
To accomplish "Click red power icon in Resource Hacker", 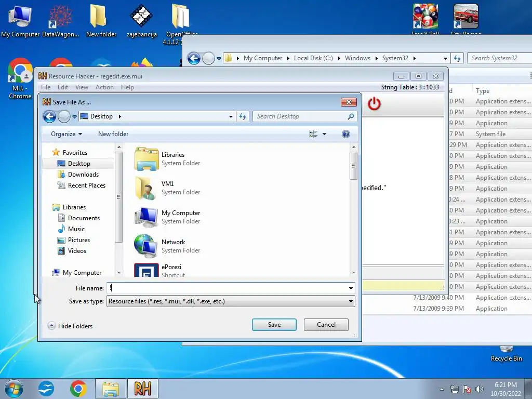I will point(374,104).
